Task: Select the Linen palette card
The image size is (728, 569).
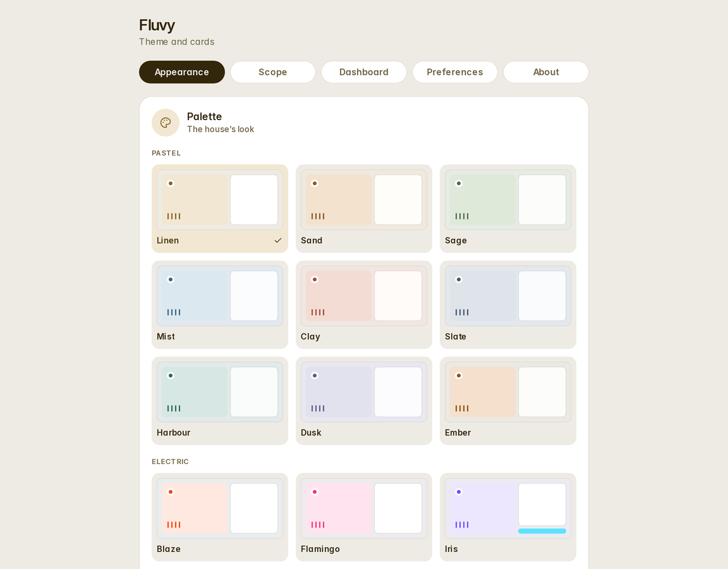Action: click(x=220, y=209)
